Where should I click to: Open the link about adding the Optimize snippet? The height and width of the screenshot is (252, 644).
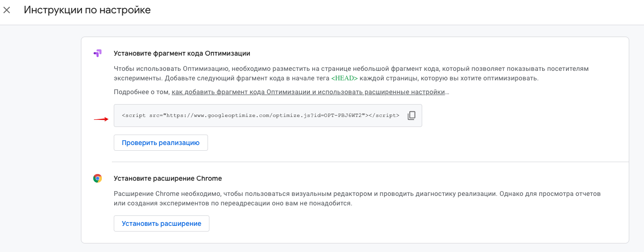308,92
